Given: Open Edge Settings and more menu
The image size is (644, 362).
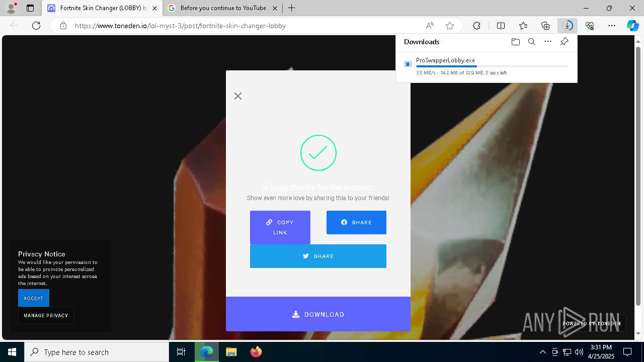Looking at the screenshot, I should tap(612, 26).
